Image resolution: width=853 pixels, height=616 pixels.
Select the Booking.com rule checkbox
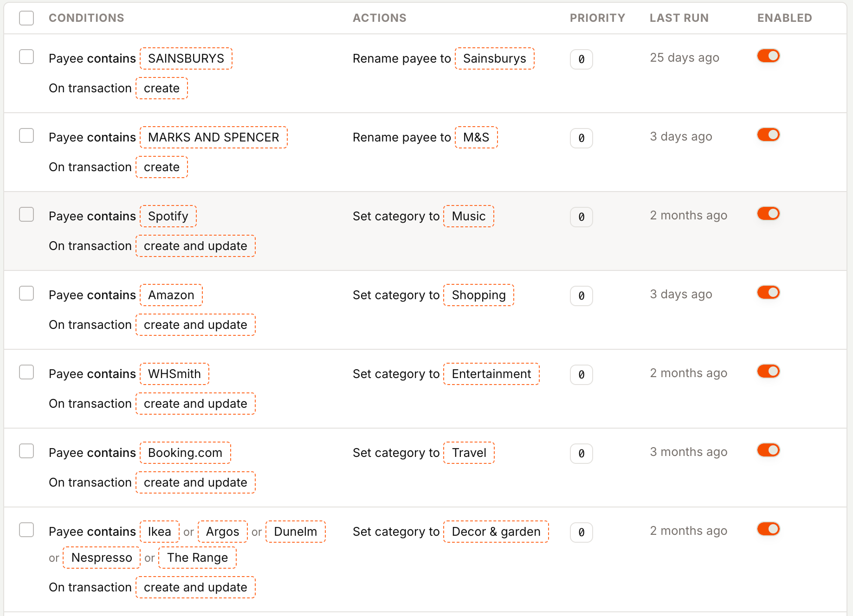click(x=26, y=451)
